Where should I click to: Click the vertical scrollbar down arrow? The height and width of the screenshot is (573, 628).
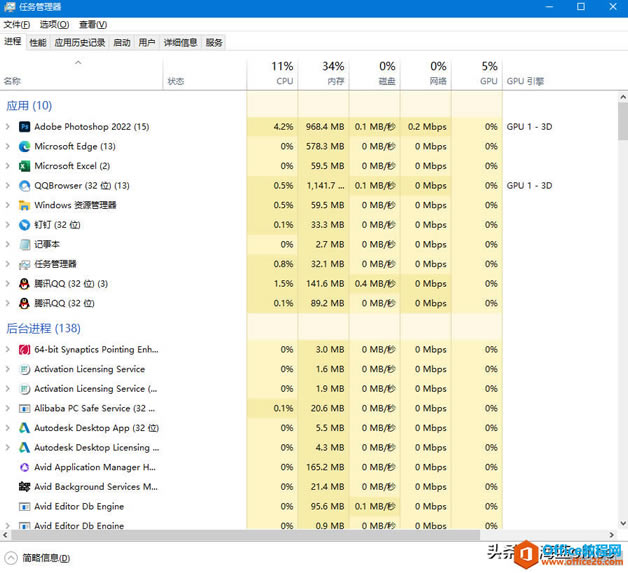[623, 523]
